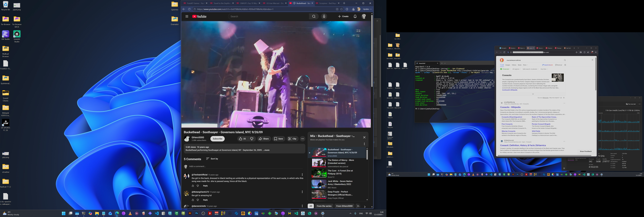Select the Unsloth Studio desktop shortcut
Image resolution: width=644 pixels, height=217 pixels.
click(x=17, y=36)
